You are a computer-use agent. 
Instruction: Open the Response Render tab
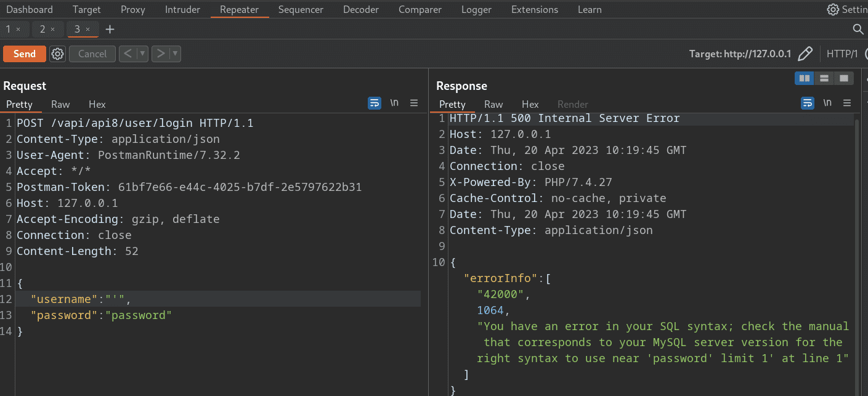coord(573,104)
